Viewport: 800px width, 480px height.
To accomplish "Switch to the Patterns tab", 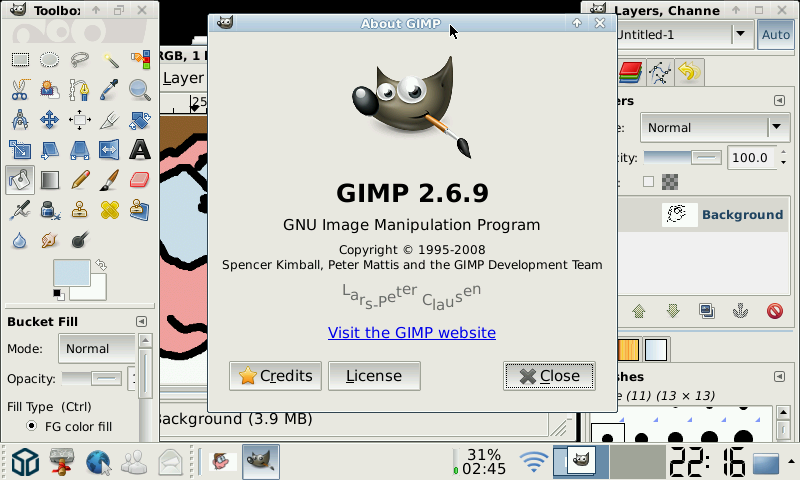I will pyautogui.click(x=628, y=350).
